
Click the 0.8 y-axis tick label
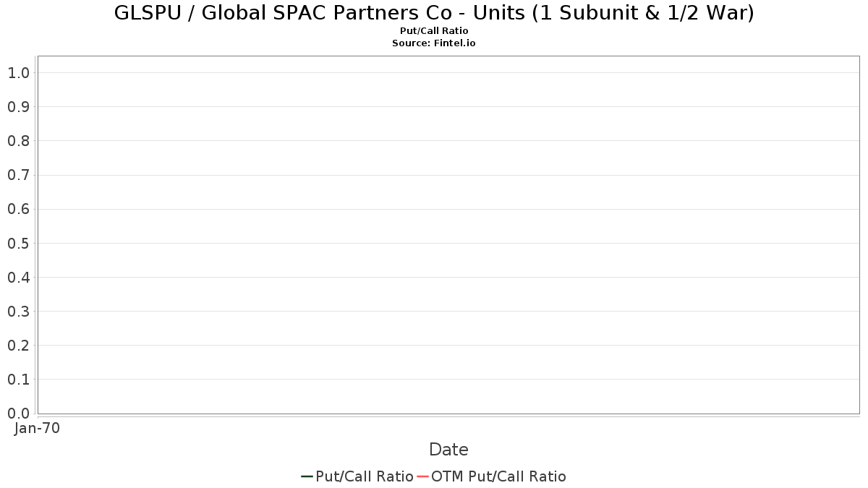point(18,141)
